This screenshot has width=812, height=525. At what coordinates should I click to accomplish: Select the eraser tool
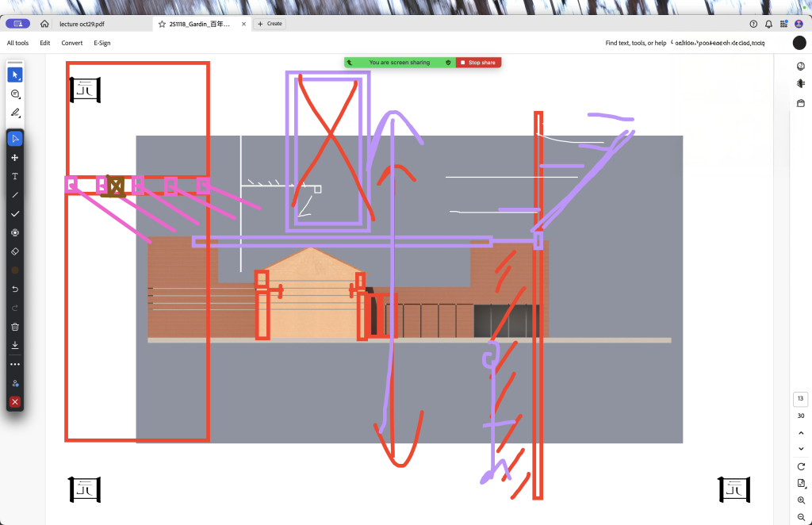15,251
